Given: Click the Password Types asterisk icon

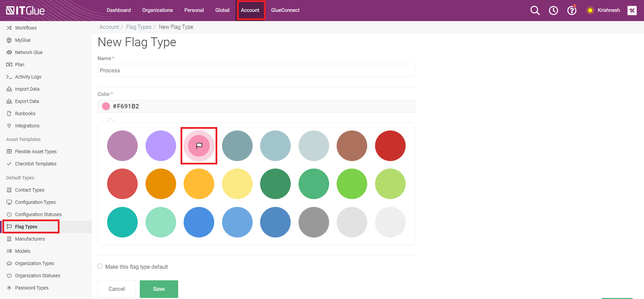Looking at the screenshot, I should pyautogui.click(x=9, y=288).
